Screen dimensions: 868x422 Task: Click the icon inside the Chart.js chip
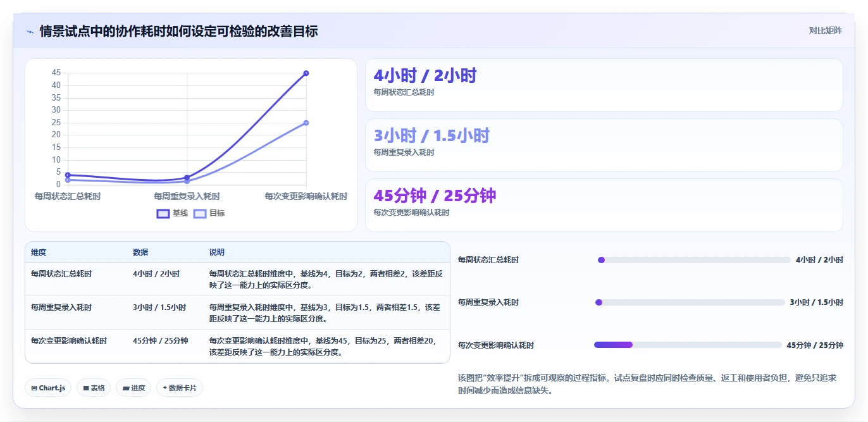(x=34, y=388)
